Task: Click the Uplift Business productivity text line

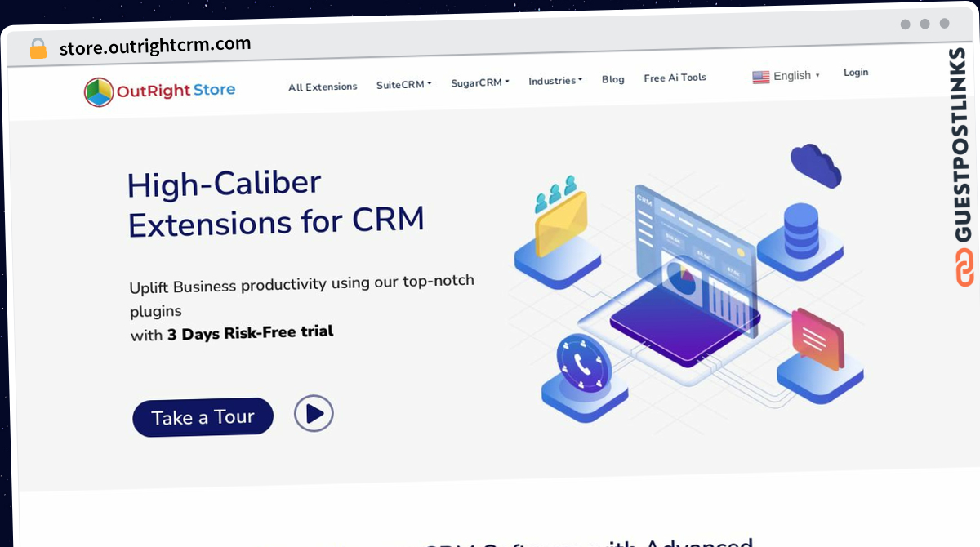Action: click(x=302, y=284)
